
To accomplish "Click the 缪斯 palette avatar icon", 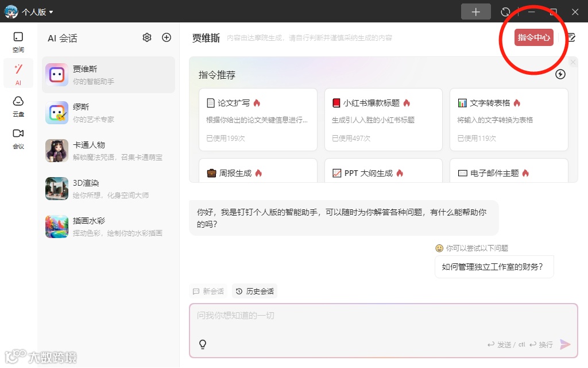I will click(57, 113).
